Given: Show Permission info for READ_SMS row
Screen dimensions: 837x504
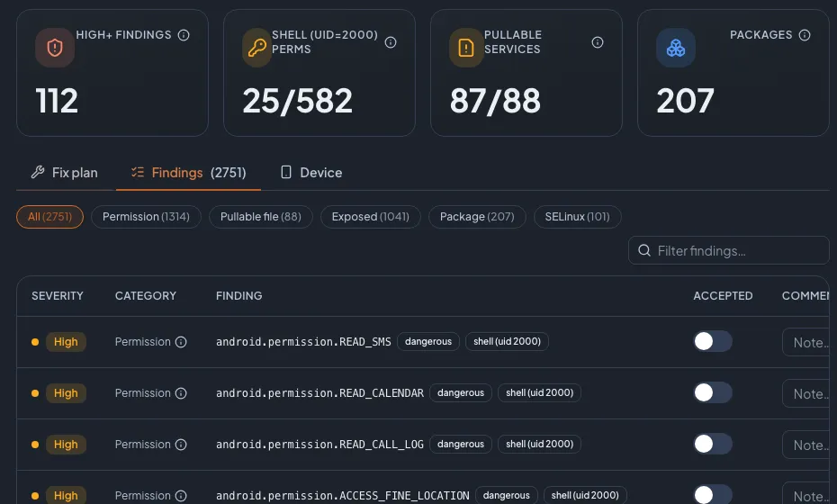Looking at the screenshot, I should point(181,342).
